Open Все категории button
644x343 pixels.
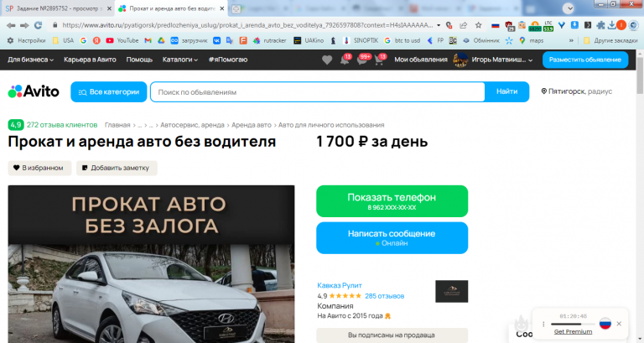pyautogui.click(x=109, y=92)
